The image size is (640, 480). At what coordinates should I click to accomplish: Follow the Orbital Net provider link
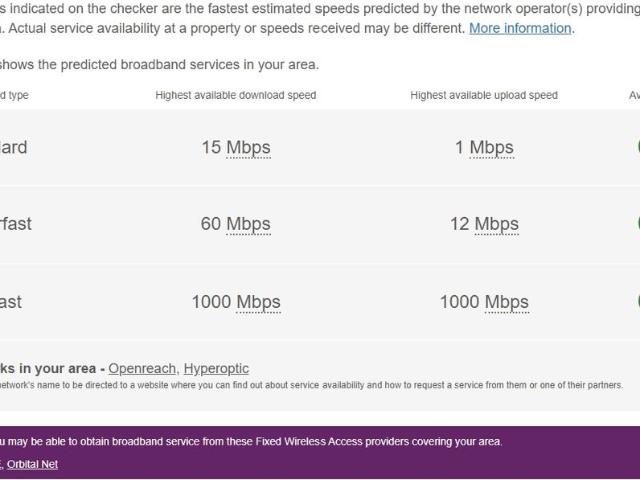tap(34, 464)
